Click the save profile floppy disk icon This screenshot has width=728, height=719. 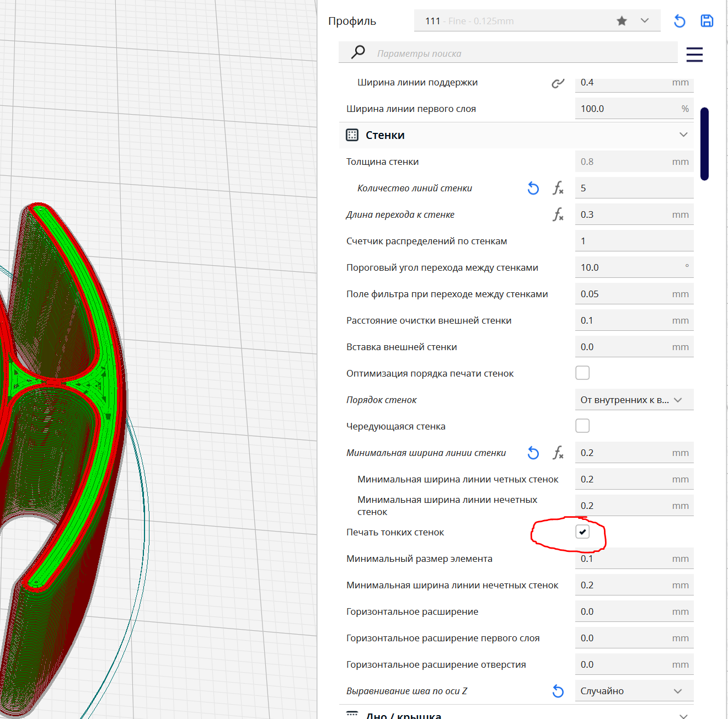(706, 21)
